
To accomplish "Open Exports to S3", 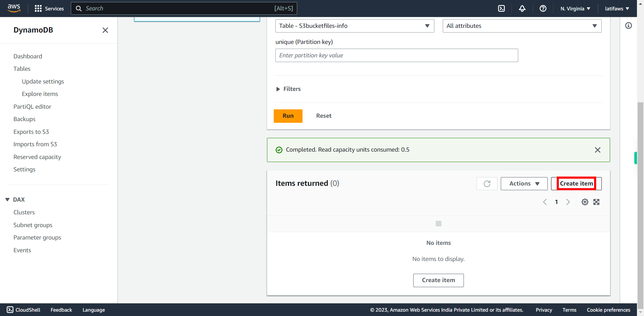I will [x=31, y=132].
